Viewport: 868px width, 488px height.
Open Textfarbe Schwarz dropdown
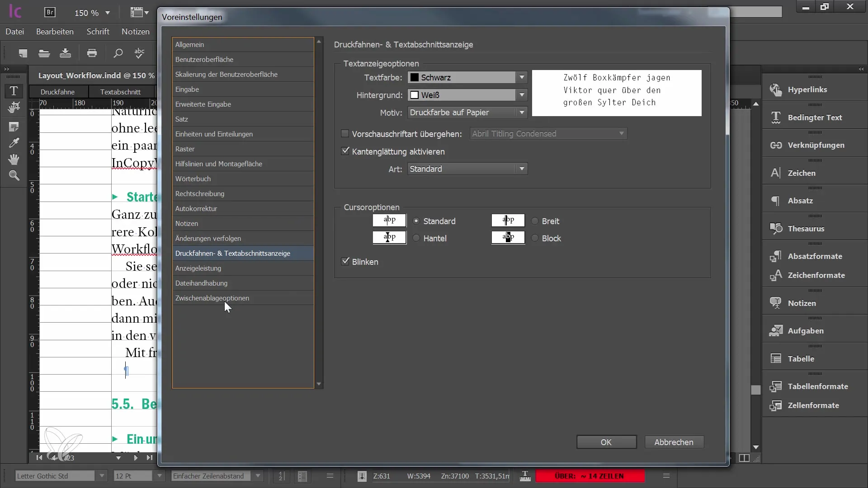tap(522, 77)
